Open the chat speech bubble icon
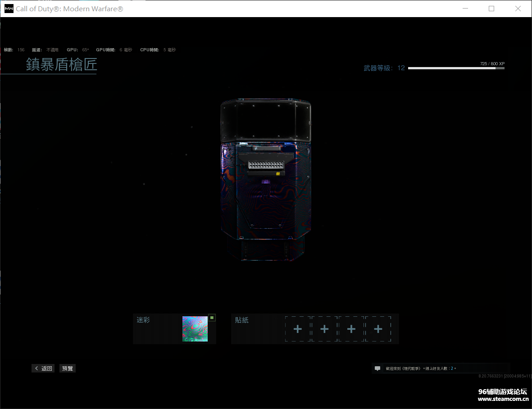The width and height of the screenshot is (532, 409). (377, 368)
